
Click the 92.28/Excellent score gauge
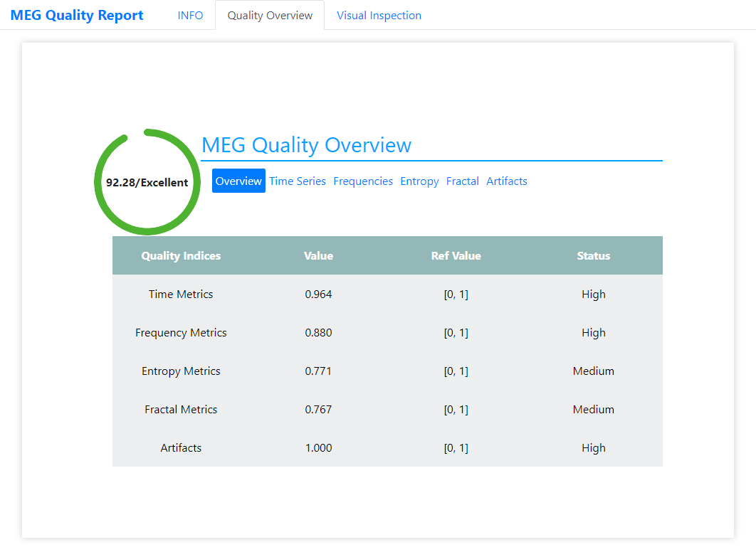(x=147, y=182)
